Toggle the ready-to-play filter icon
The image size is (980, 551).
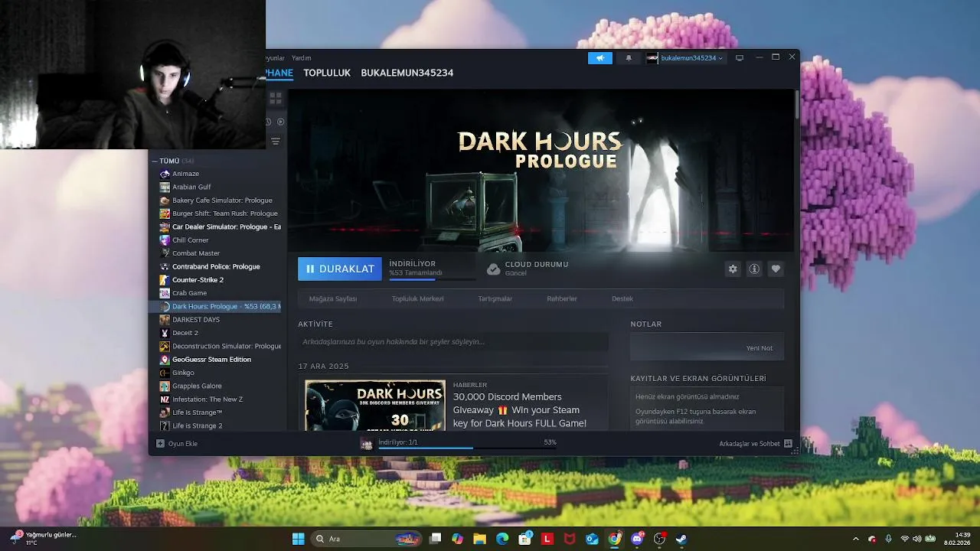tap(281, 122)
